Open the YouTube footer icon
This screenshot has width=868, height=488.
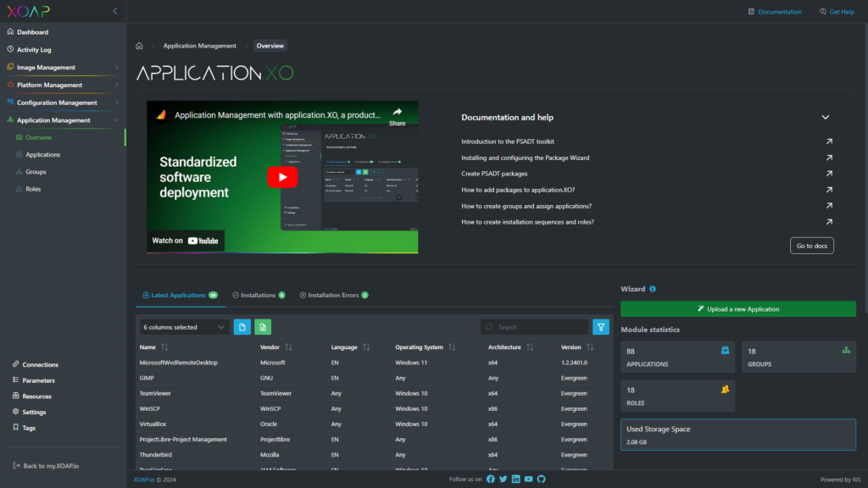point(529,480)
